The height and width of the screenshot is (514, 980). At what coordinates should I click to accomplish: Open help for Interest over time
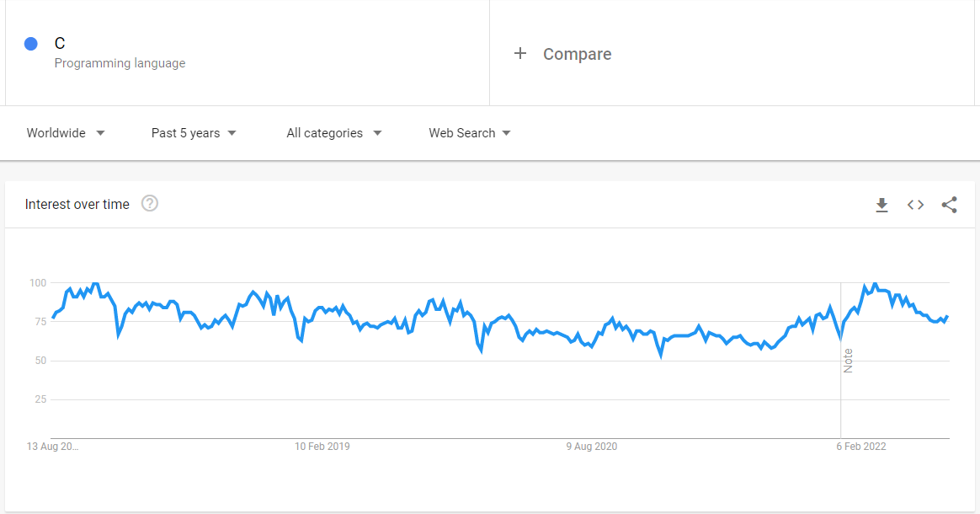[x=149, y=203]
